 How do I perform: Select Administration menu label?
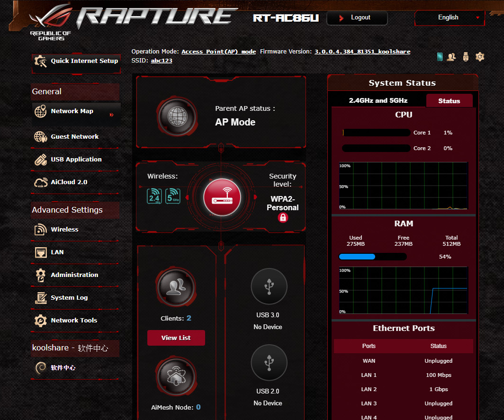coord(74,275)
